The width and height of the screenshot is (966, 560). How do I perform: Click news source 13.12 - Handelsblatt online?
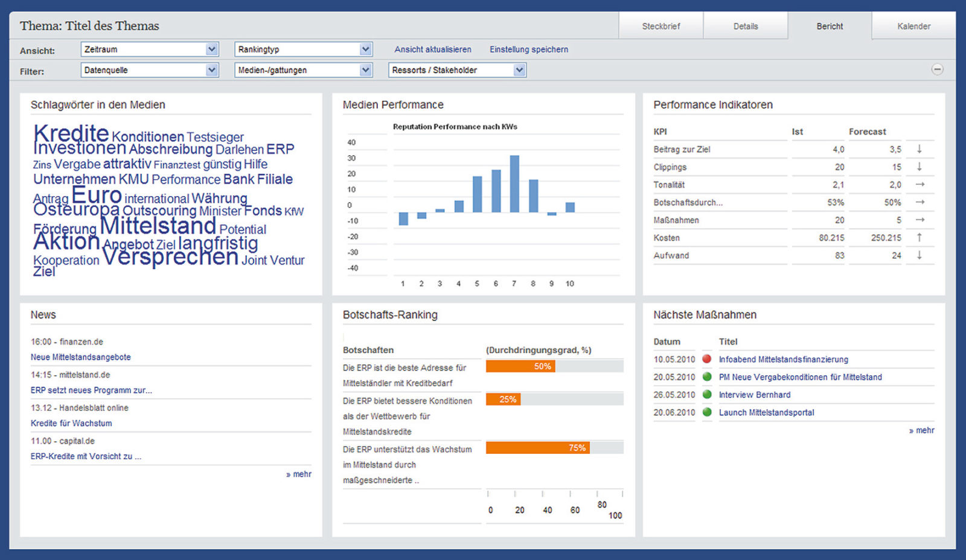tap(80, 408)
